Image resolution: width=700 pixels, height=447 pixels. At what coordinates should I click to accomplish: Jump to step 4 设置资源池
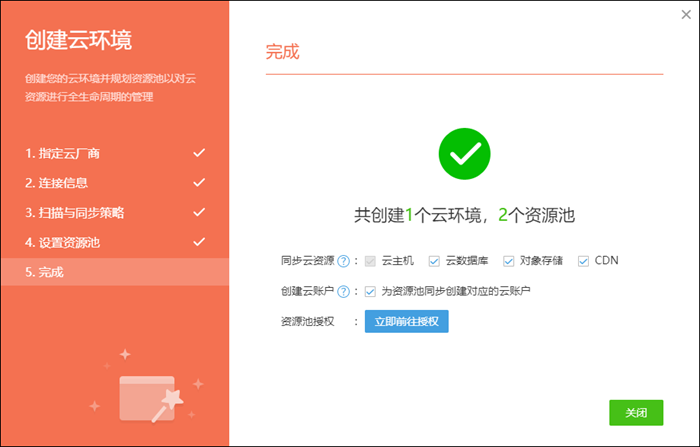click(62, 242)
